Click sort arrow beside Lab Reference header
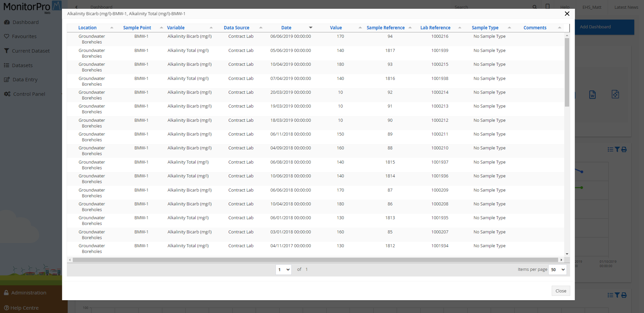This screenshot has height=313, width=644. point(460,28)
